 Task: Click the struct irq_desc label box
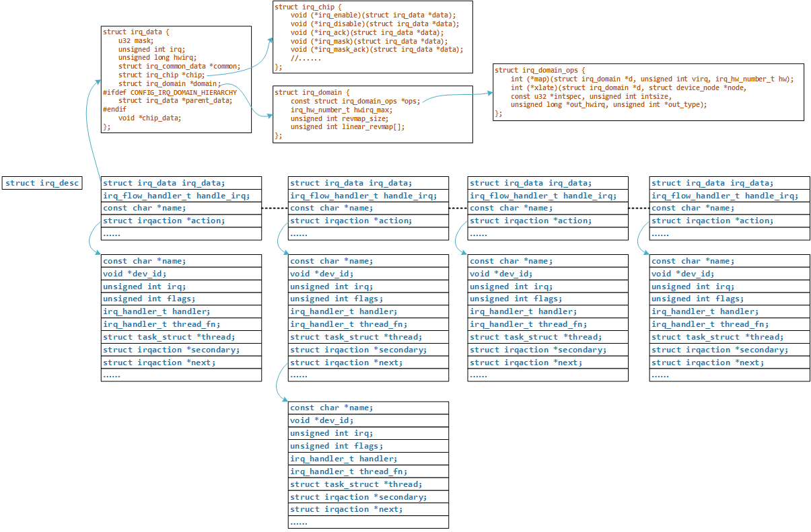click(x=42, y=183)
